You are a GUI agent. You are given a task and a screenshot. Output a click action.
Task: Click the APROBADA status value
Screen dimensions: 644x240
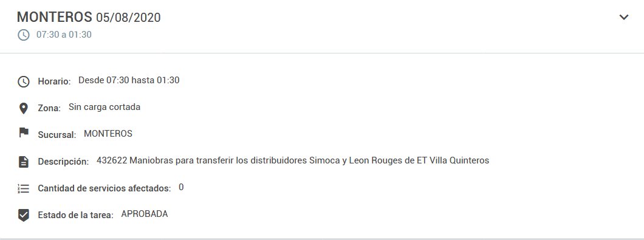point(145,214)
